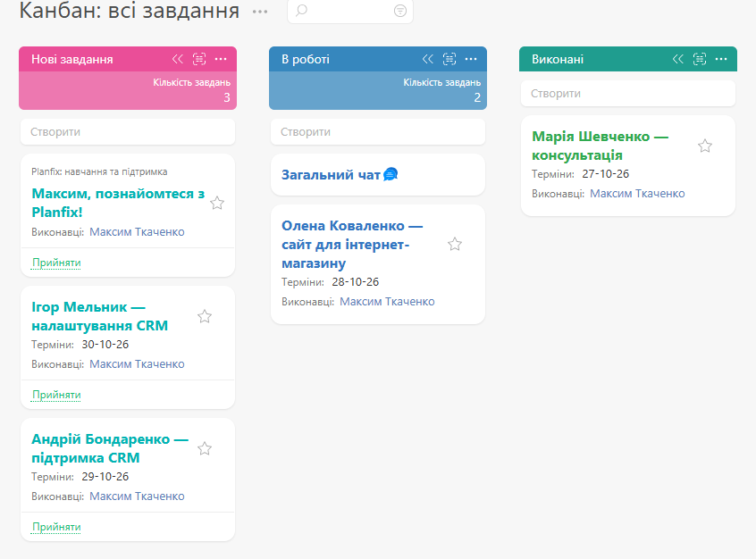Screen dimensions: 756x559
Task: Collapse the Виконані column
Action: 678,59
